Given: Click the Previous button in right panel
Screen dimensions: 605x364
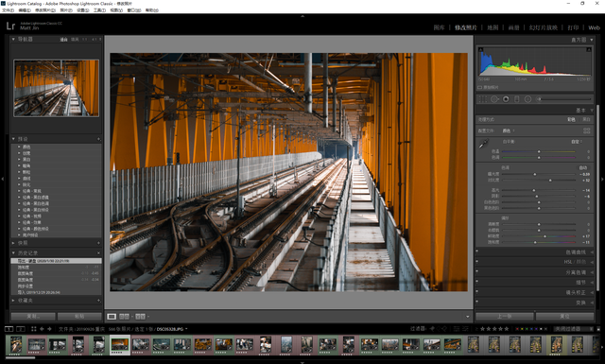Looking at the screenshot, I should (x=505, y=316).
